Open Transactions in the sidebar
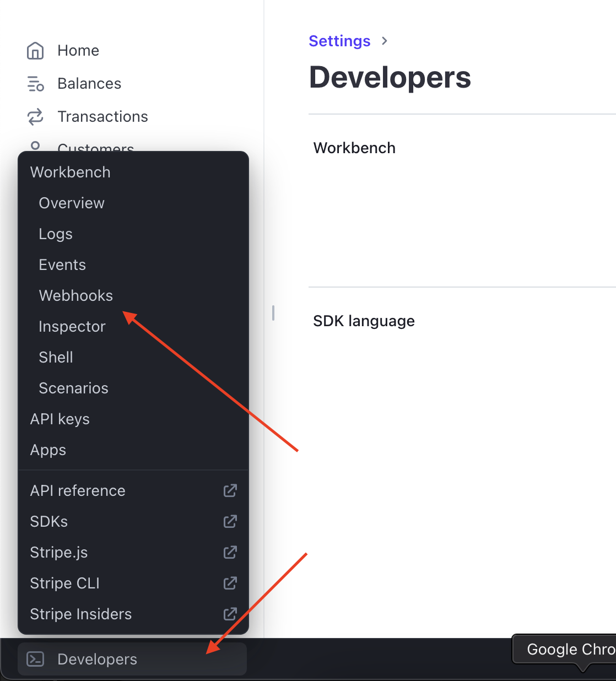The height and width of the screenshot is (681, 616). (x=102, y=117)
